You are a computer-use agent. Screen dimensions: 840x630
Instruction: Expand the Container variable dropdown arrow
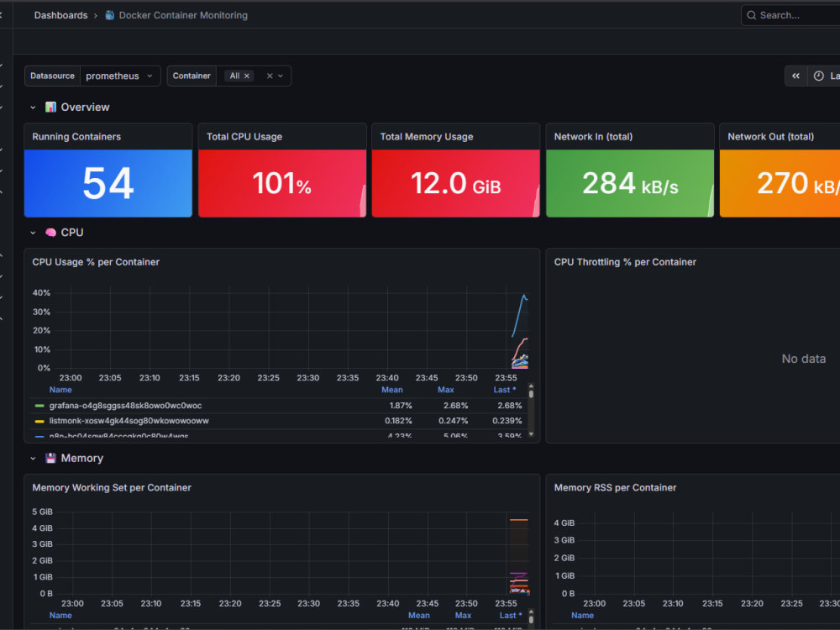(281, 76)
